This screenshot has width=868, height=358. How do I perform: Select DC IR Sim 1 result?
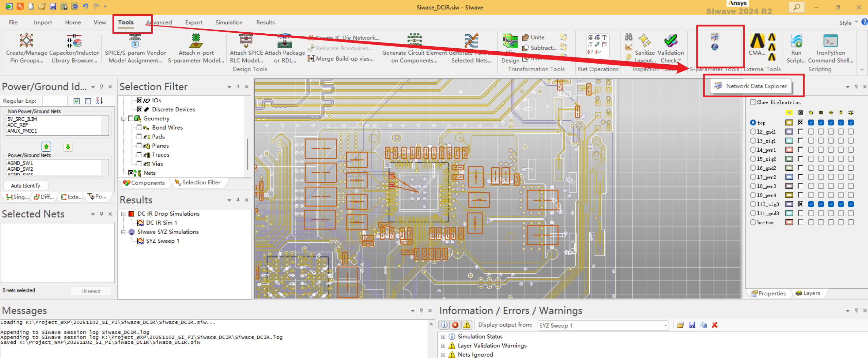[x=157, y=223]
